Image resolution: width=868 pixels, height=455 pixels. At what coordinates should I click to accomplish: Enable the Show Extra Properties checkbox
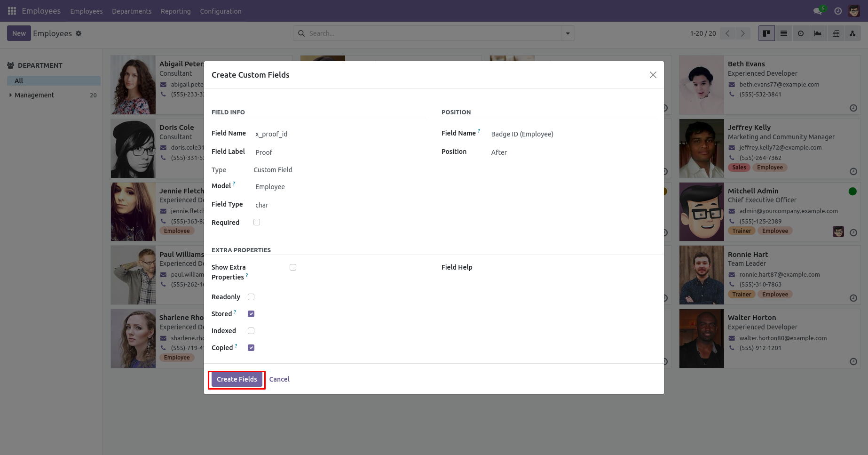(x=293, y=267)
